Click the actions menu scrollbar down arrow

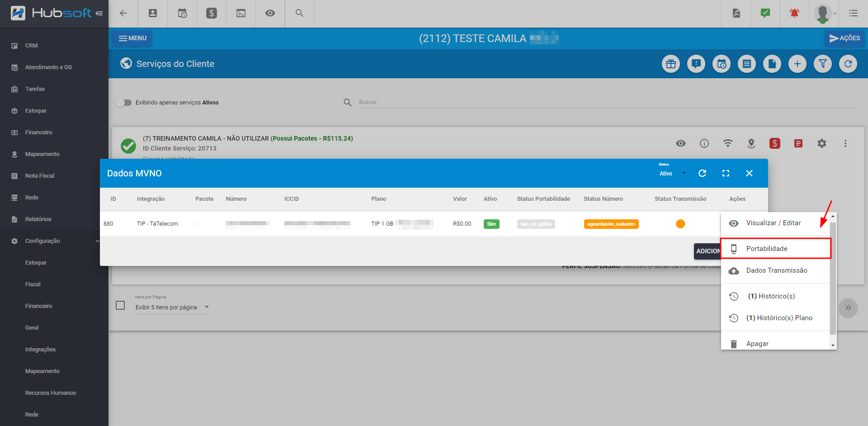coord(833,346)
